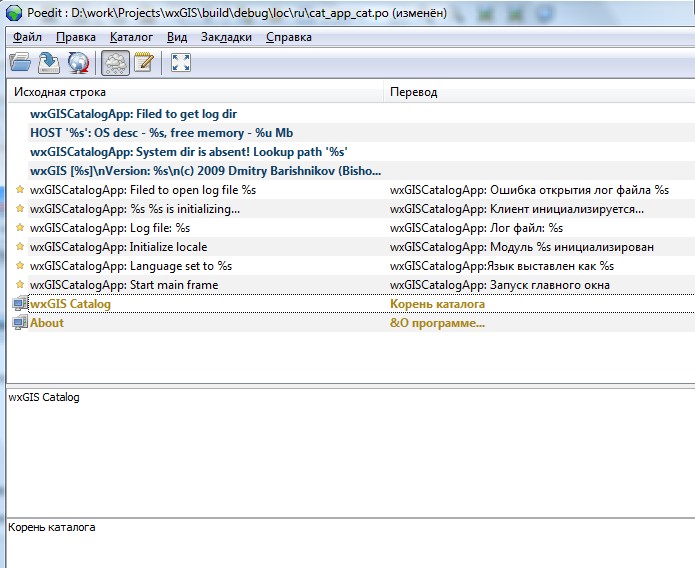Click the computer icon next to 'About'
695x568 pixels.
pos(19,323)
